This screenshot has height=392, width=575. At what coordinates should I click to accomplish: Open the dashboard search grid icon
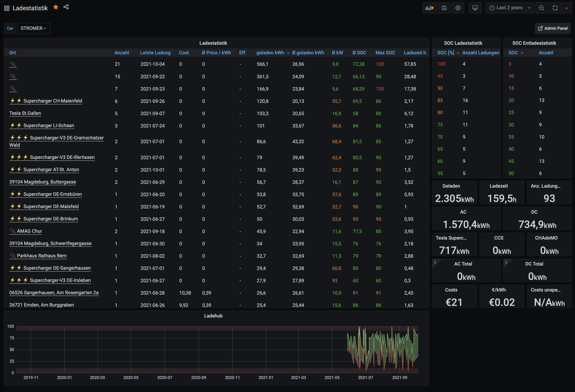pos(7,8)
